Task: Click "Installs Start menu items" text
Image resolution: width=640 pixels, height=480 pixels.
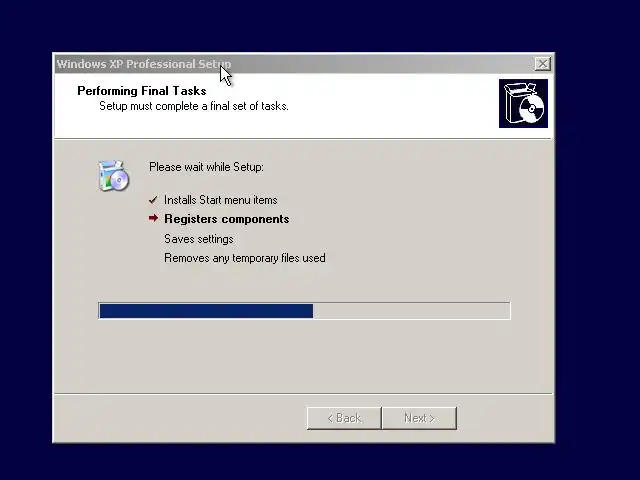Action: click(220, 200)
